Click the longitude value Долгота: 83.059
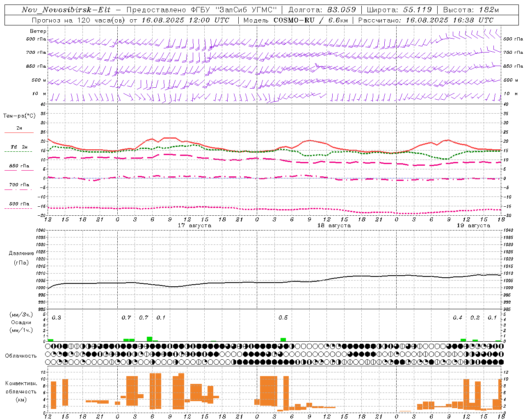 [x=322, y=10]
